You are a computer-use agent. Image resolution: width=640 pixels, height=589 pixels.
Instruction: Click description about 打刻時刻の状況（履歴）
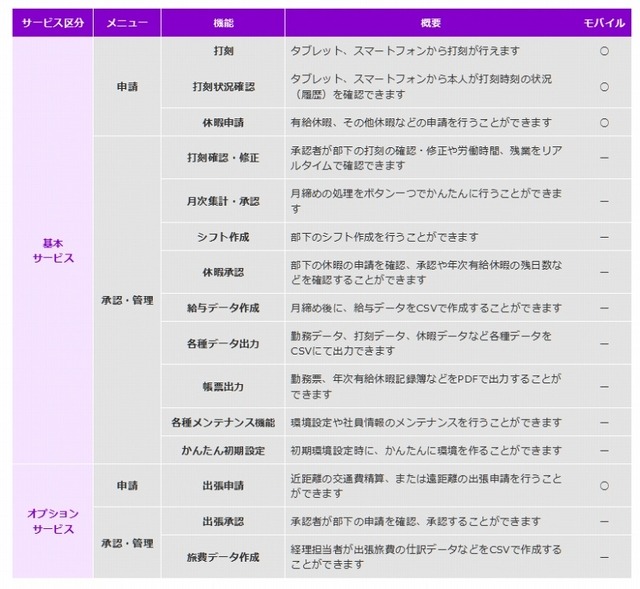pyautogui.click(x=421, y=87)
